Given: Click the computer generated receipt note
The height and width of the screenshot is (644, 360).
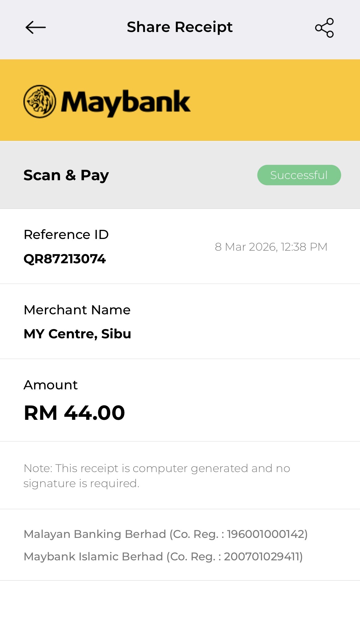Looking at the screenshot, I should (x=157, y=475).
